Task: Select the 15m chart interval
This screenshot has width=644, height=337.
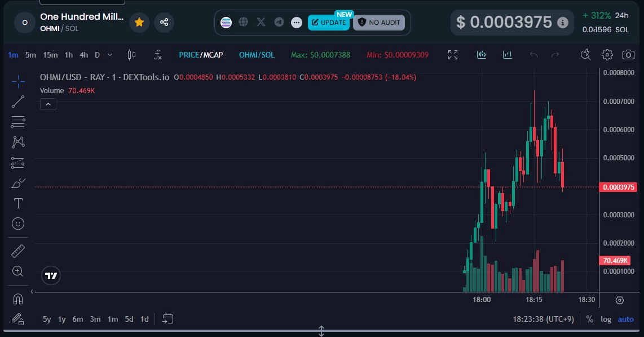Action: click(50, 55)
